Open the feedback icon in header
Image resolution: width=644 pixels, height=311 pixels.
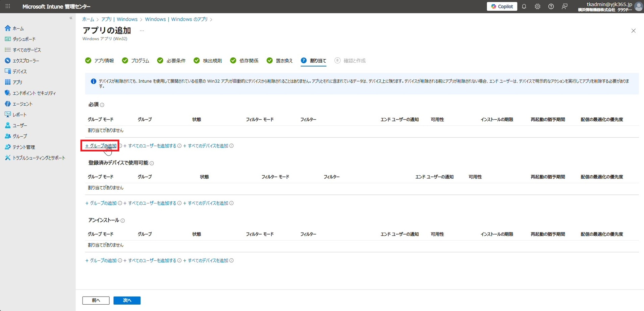pos(565,6)
